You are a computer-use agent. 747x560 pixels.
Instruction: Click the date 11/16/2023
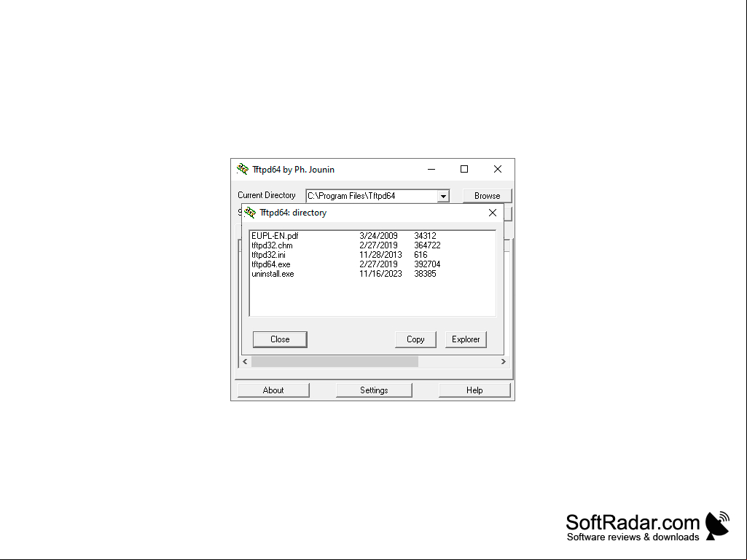tap(380, 274)
